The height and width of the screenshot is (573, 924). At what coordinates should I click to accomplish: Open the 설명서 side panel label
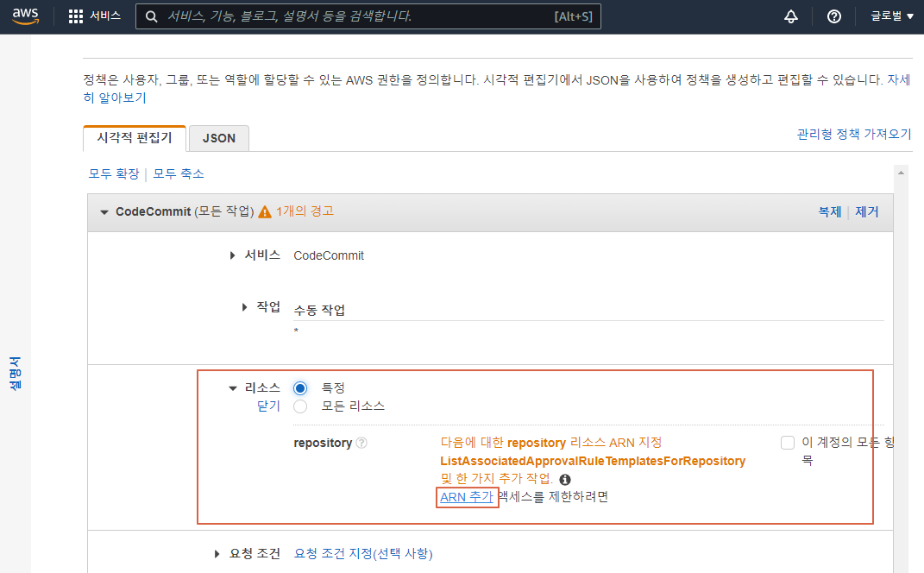tap(16, 373)
